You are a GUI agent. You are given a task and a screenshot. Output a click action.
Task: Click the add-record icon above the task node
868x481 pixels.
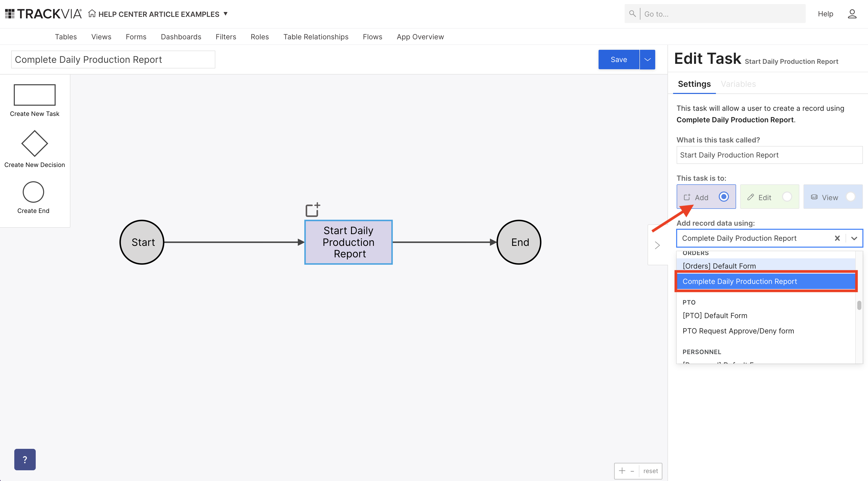point(313,210)
